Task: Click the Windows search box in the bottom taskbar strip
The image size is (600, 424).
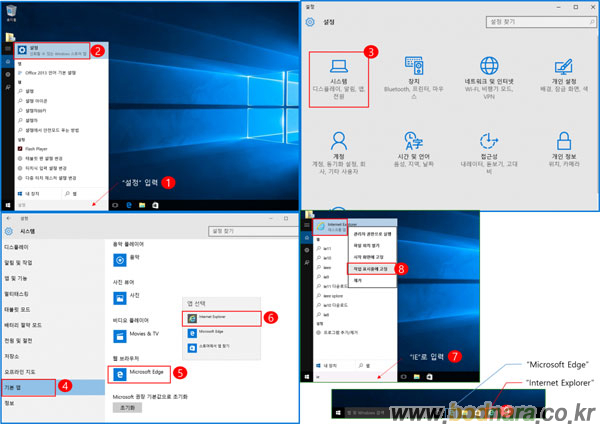Action: point(367,413)
